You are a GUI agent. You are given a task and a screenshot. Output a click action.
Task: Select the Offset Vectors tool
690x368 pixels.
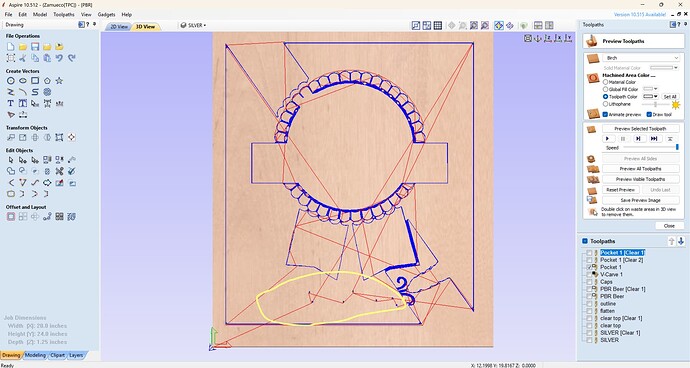coord(11,217)
